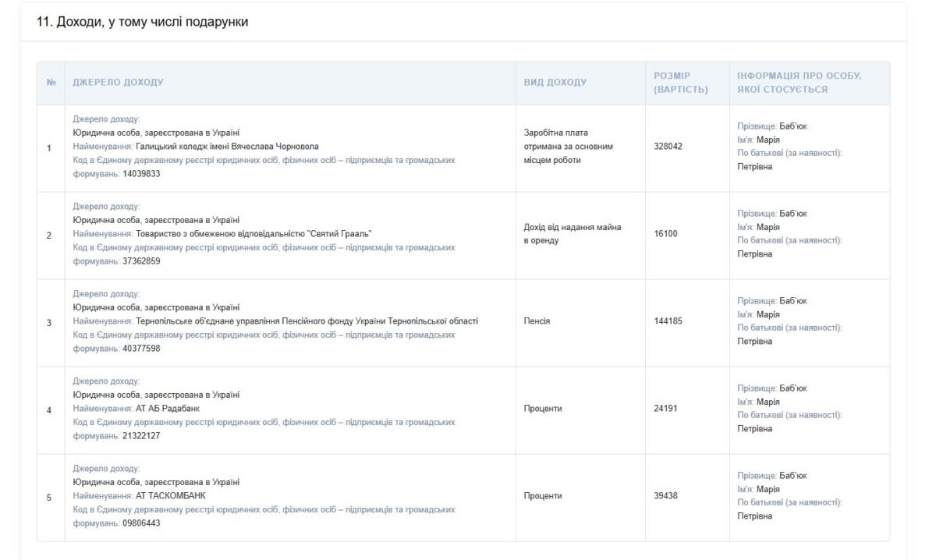Select name "Святий Грааль" company entry
The image size is (936, 560).
point(253,233)
